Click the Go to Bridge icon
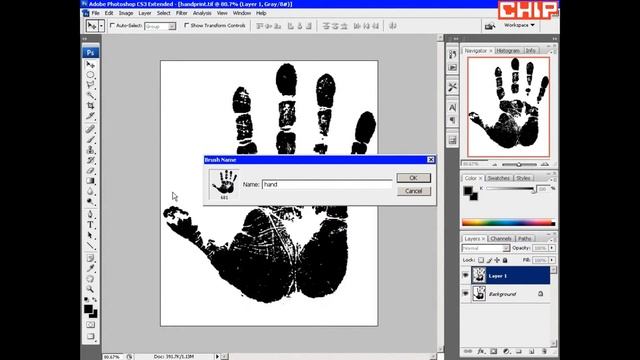 click(489, 26)
